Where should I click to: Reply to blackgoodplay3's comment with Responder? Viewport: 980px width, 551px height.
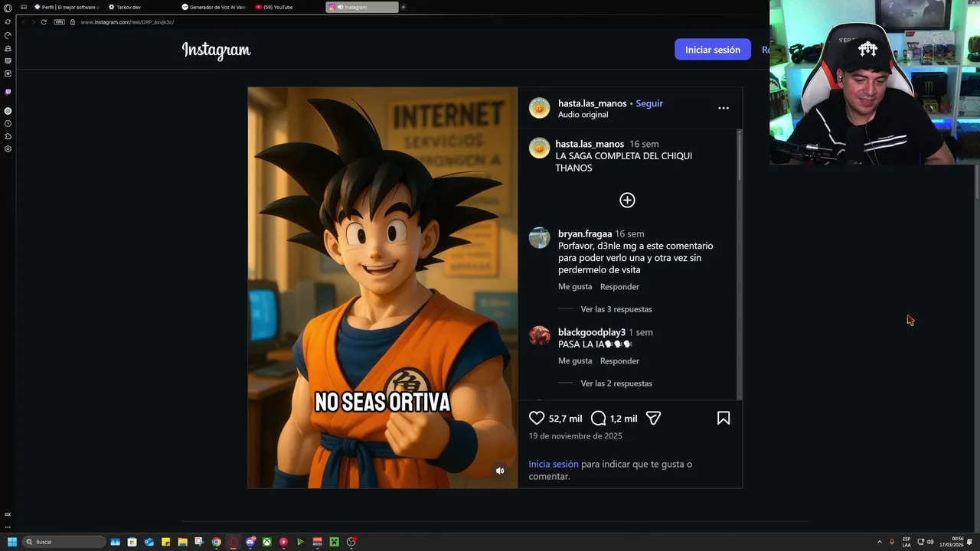[x=619, y=361]
